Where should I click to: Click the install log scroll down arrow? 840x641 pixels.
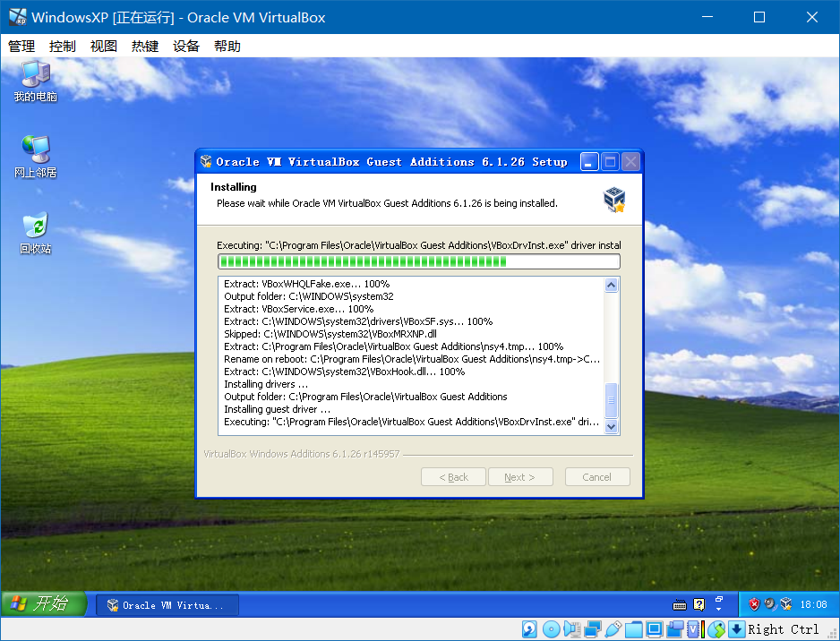pyautogui.click(x=612, y=426)
